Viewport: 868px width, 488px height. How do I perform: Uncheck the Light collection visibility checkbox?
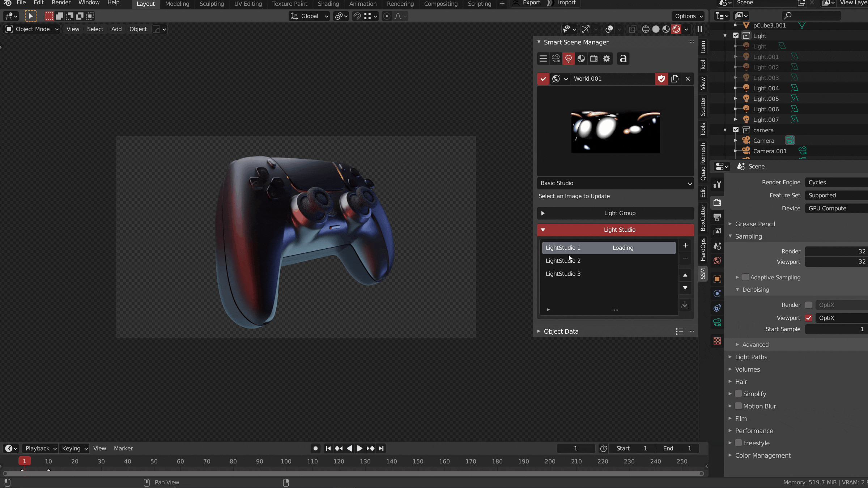click(736, 36)
